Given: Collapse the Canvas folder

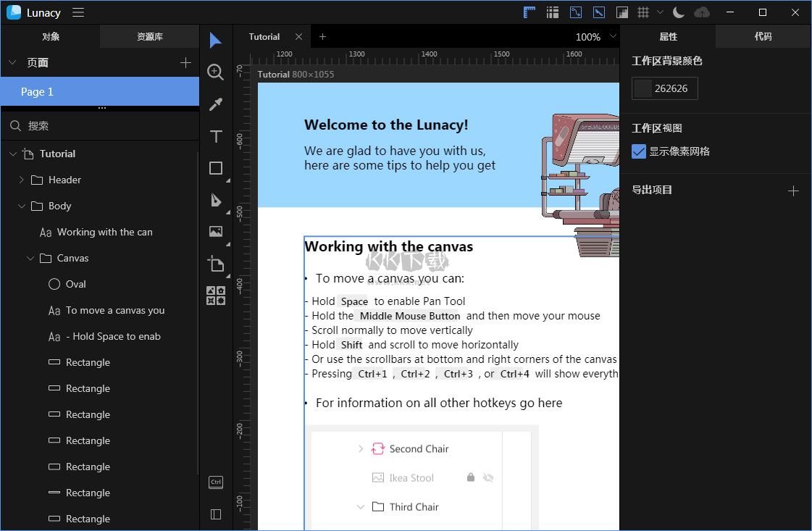Looking at the screenshot, I should click(x=30, y=258).
